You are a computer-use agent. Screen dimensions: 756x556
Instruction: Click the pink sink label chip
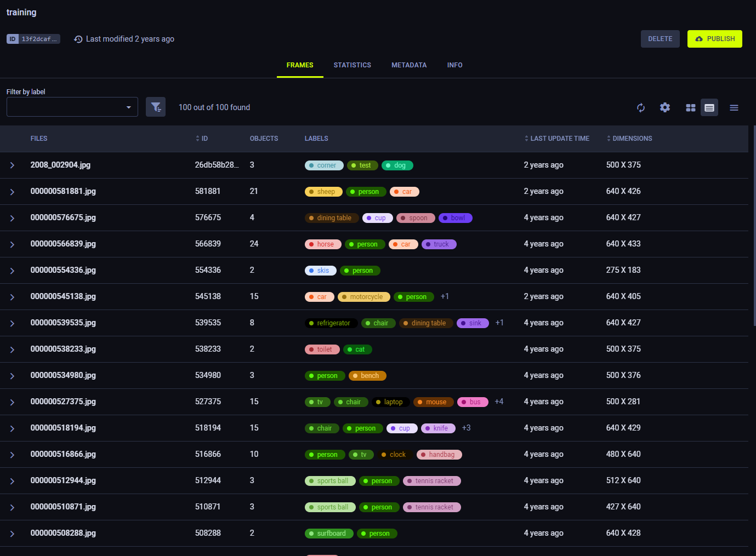[473, 323]
